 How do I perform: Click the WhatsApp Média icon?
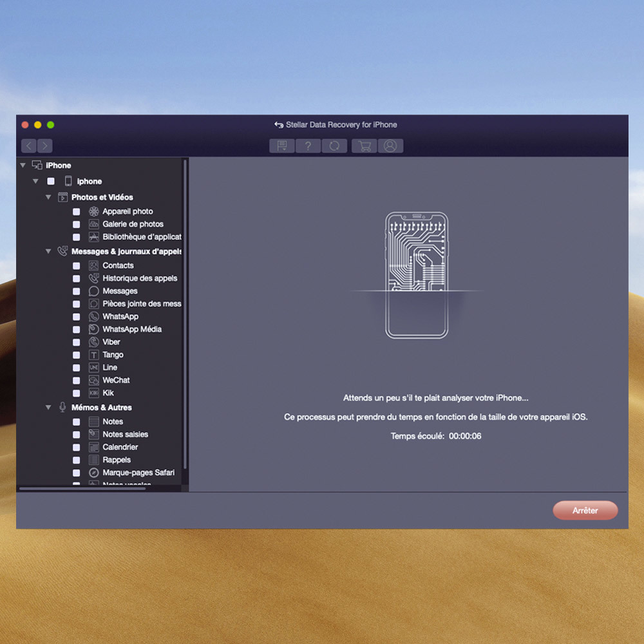click(x=94, y=329)
